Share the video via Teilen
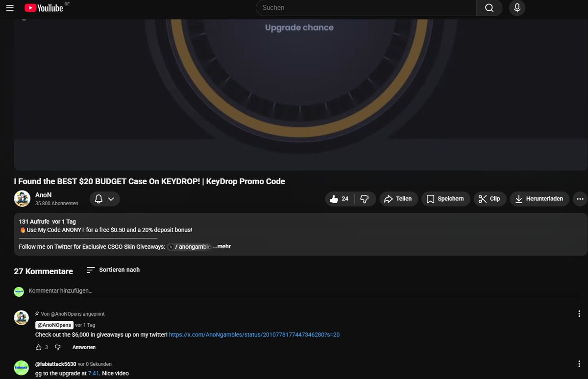The image size is (588, 379). point(398,199)
